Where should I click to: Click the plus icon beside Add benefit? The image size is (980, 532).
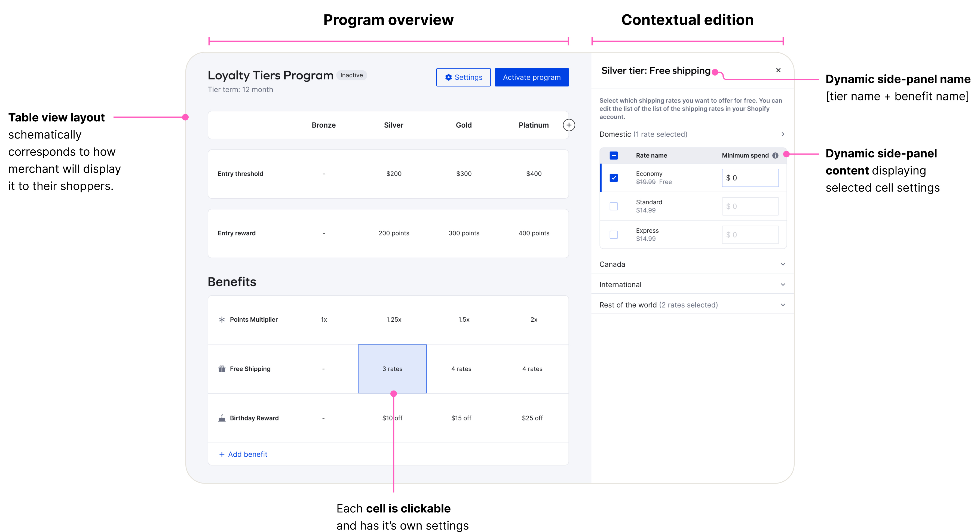[222, 454]
